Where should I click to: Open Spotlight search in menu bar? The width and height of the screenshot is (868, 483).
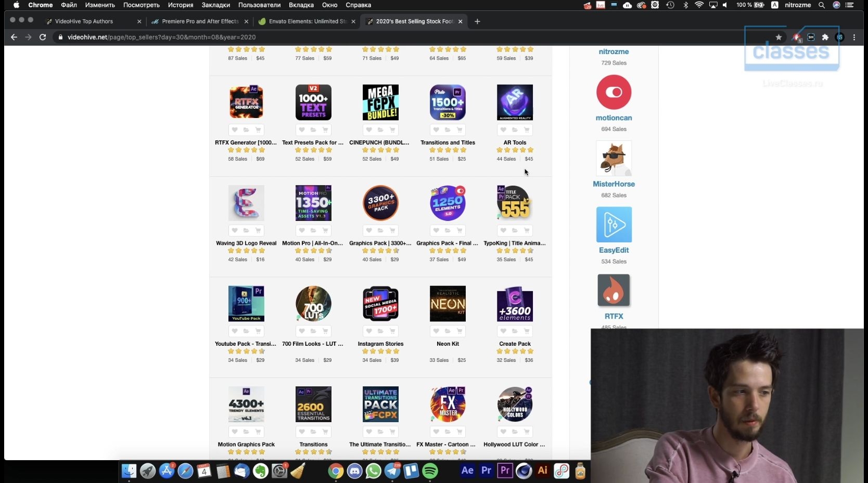[x=822, y=5]
